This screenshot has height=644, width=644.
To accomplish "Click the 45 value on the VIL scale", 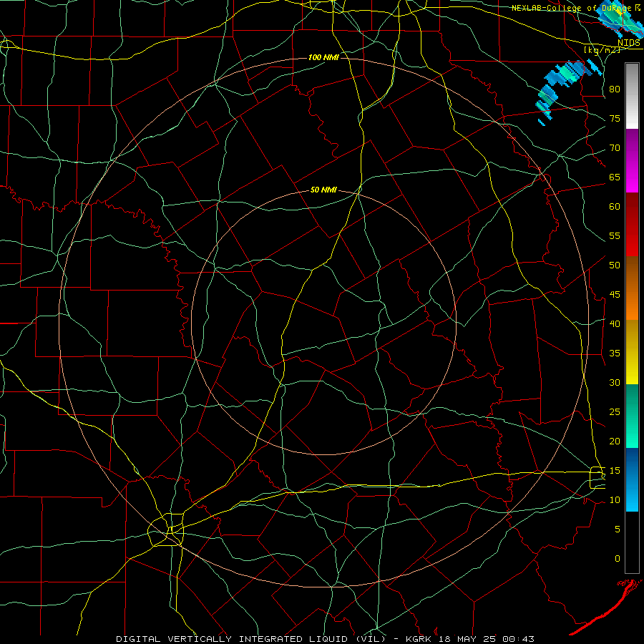I will pyautogui.click(x=615, y=295).
